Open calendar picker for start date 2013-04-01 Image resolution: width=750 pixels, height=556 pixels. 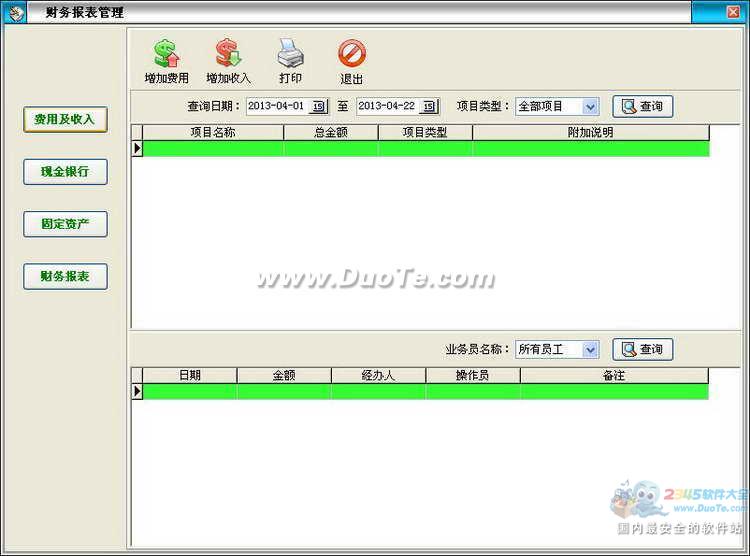[x=319, y=106]
